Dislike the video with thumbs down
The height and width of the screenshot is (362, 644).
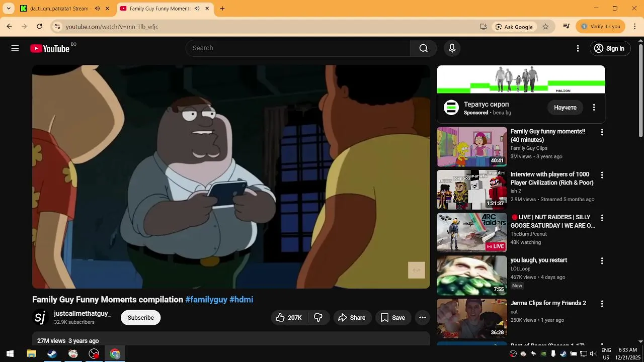318,318
